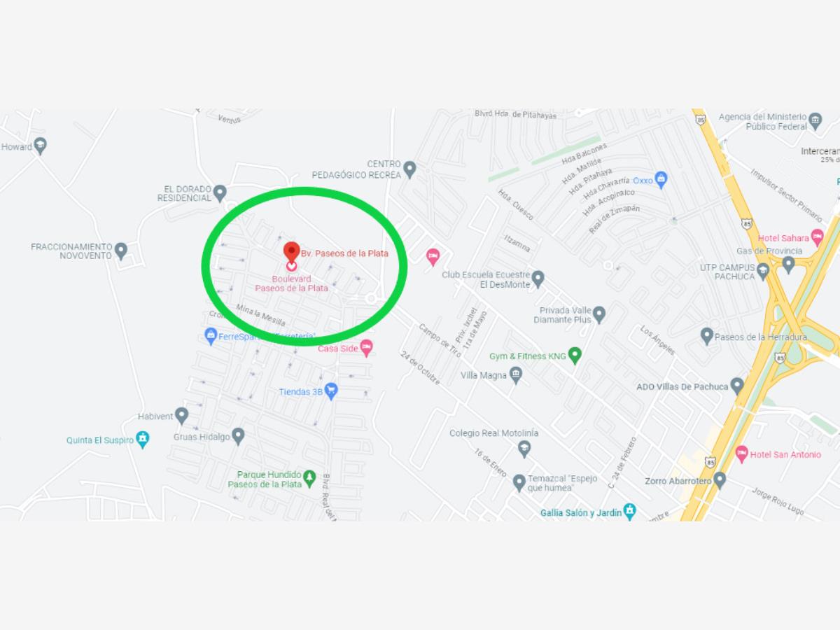Select the Oxxo store marker

[661, 179]
